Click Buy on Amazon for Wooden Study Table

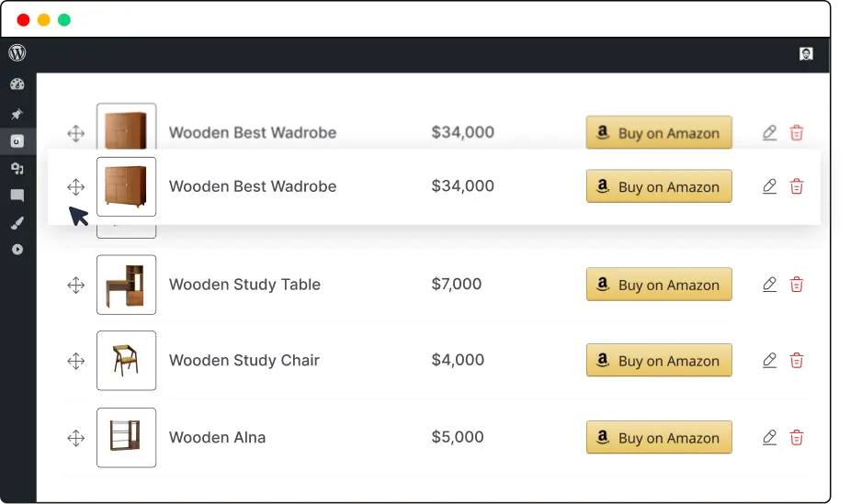659,285
